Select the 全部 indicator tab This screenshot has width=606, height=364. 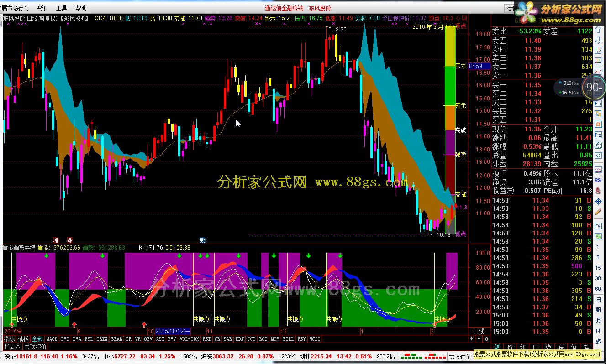click(x=37, y=339)
